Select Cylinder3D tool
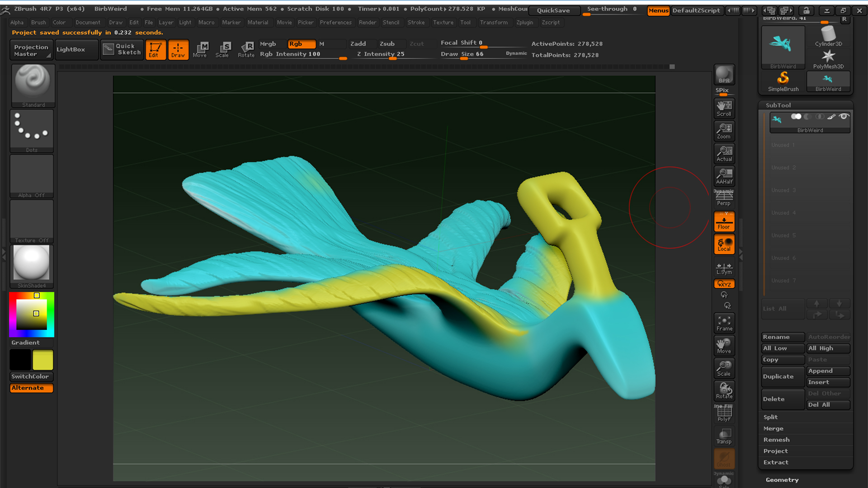The image size is (868, 488). coord(828,36)
